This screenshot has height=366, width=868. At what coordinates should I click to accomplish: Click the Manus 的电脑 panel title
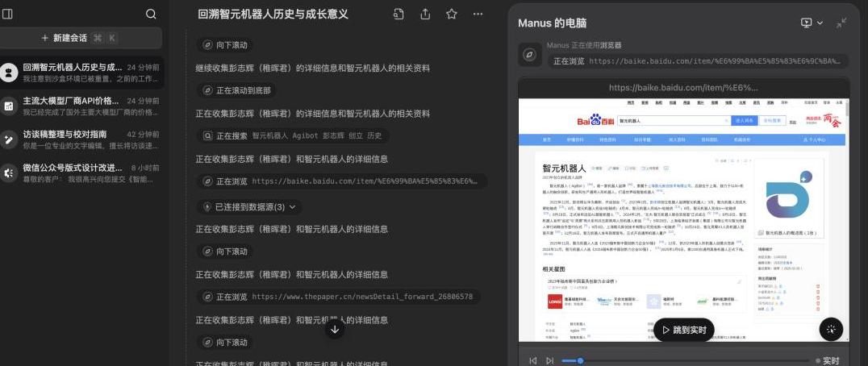[553, 23]
